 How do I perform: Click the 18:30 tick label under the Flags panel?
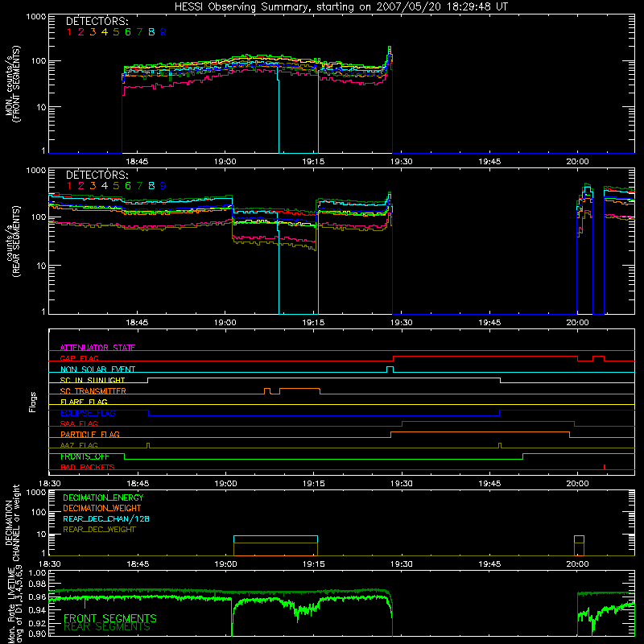coord(49,484)
